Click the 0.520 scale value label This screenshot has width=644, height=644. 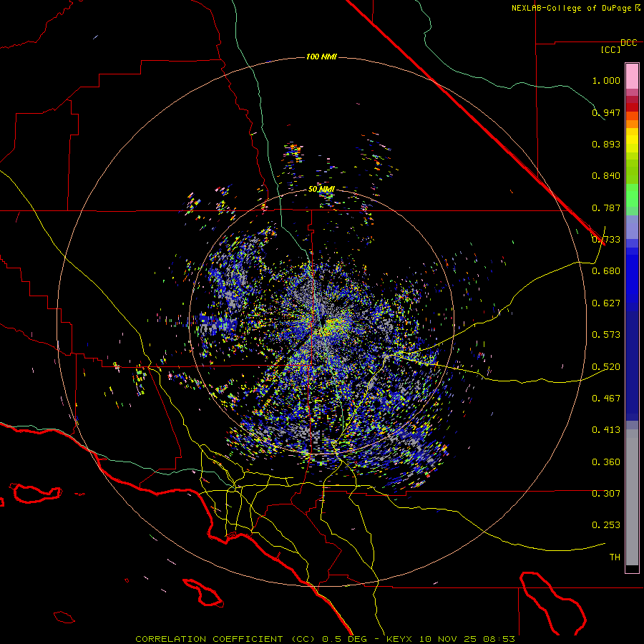606,366
